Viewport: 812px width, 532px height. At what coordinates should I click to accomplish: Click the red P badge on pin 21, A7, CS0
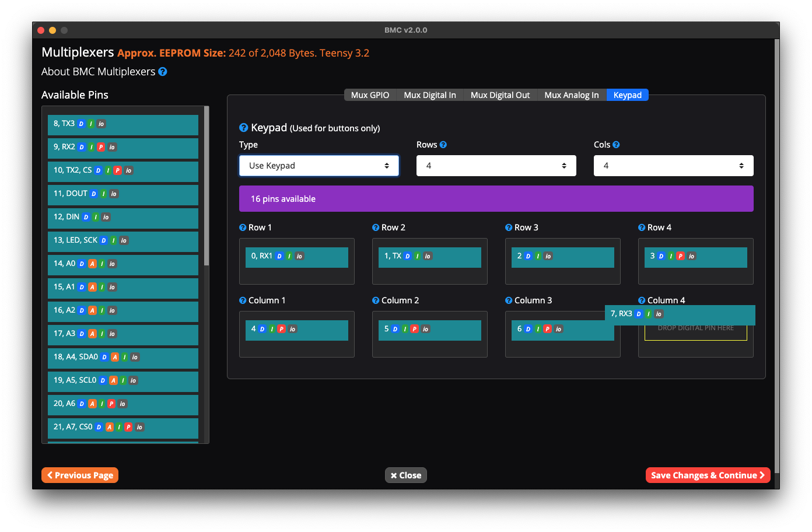[x=128, y=427]
